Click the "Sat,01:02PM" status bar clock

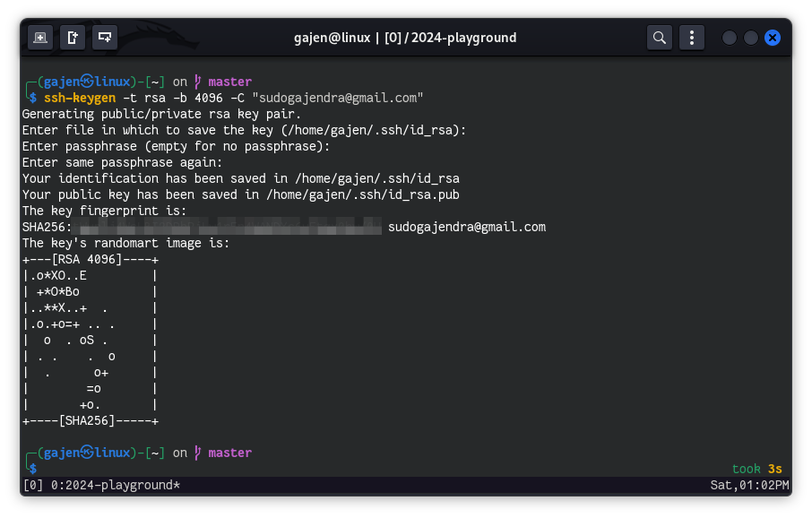pyautogui.click(x=749, y=486)
